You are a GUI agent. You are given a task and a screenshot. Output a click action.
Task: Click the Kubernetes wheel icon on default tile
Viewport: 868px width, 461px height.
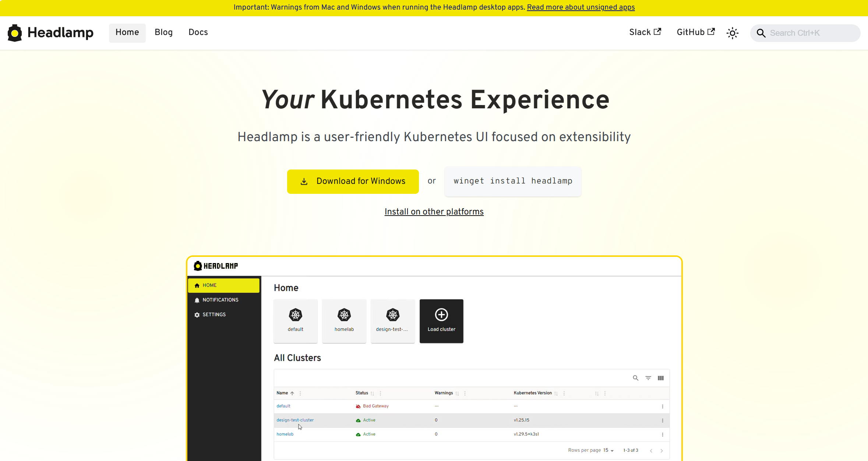pos(296,315)
